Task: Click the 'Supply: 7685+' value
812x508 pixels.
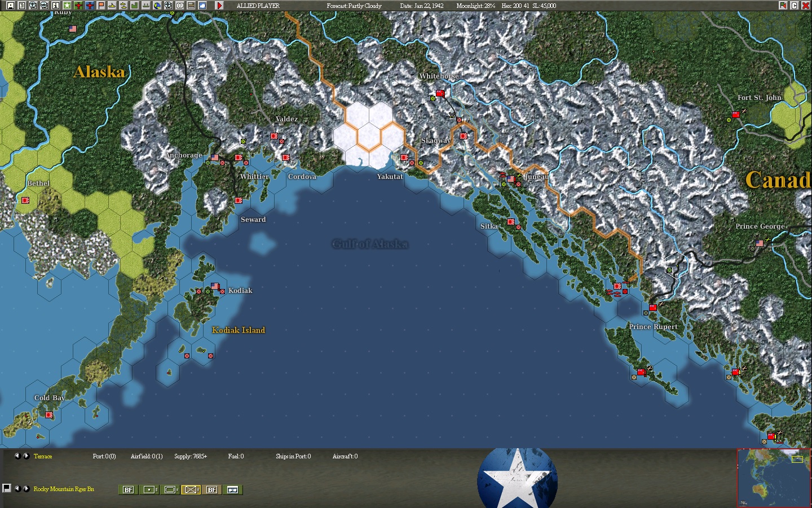Action: point(191,456)
